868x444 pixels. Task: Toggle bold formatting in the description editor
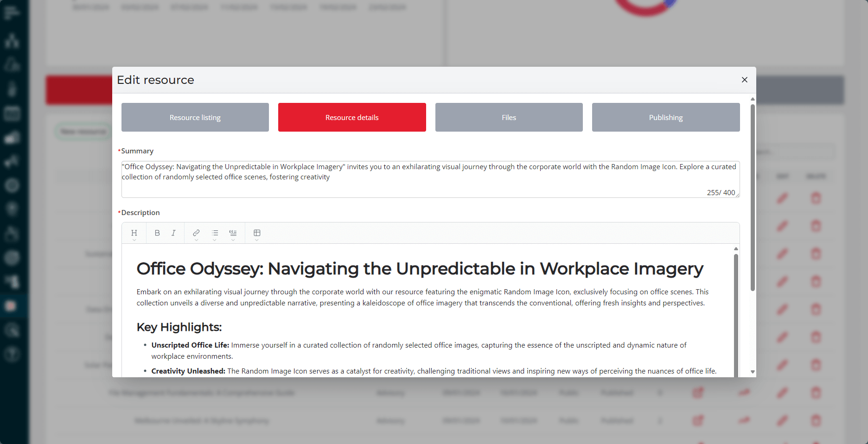157,233
